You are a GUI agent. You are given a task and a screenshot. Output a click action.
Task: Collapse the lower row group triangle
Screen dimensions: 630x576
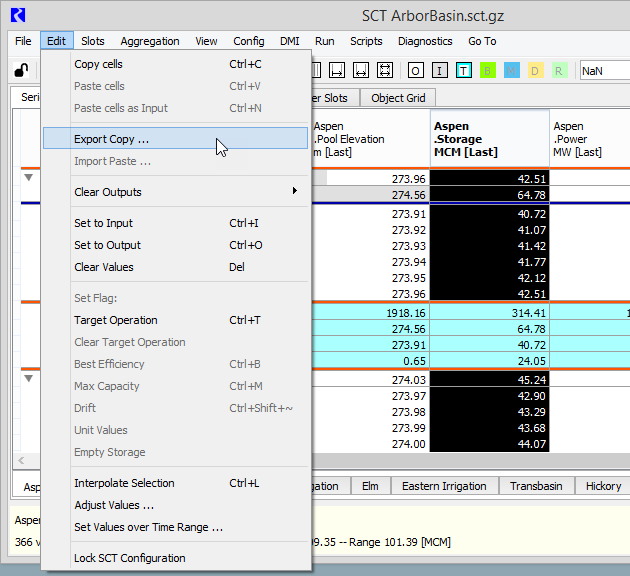28,379
